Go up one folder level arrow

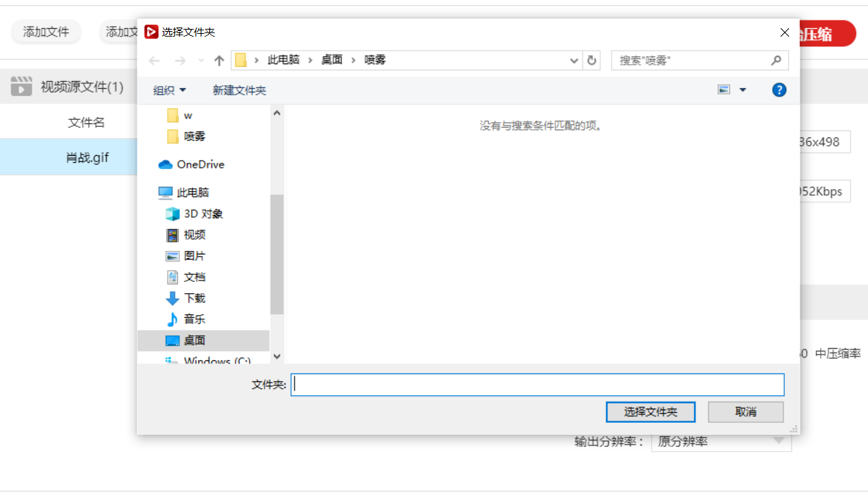219,61
